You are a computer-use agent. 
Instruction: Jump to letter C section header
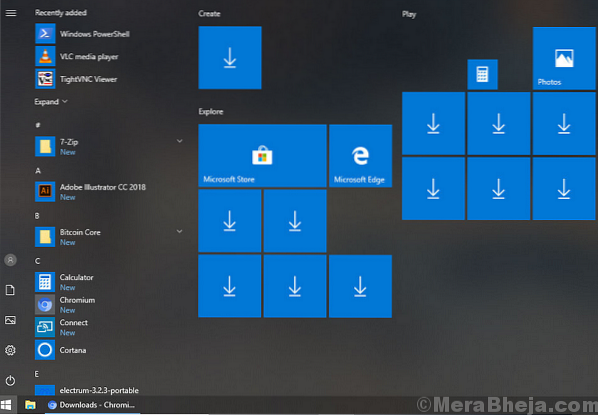[x=37, y=261]
